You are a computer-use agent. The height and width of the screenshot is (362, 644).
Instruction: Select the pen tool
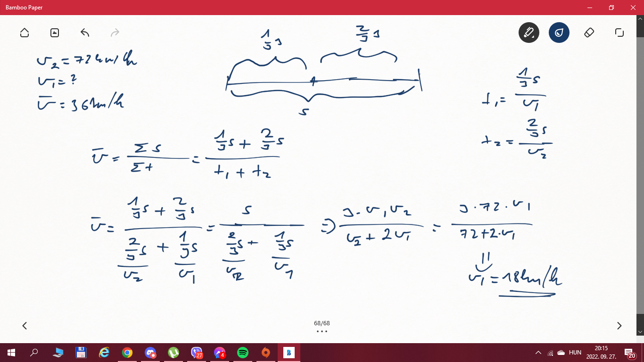(528, 33)
